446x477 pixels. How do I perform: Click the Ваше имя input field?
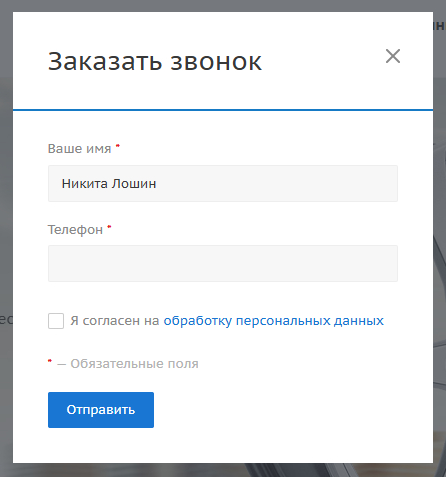(223, 183)
